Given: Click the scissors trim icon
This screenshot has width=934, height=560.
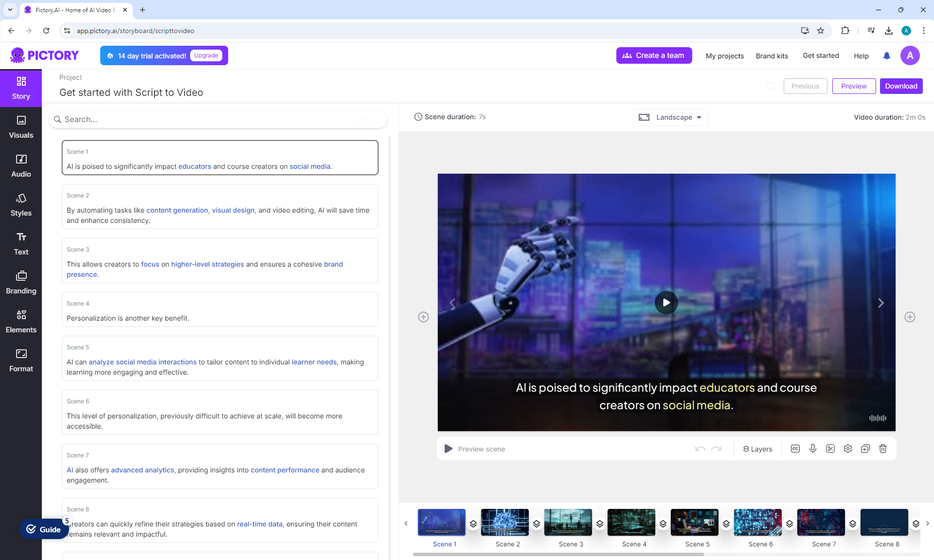Looking at the screenshot, I should (x=830, y=449).
